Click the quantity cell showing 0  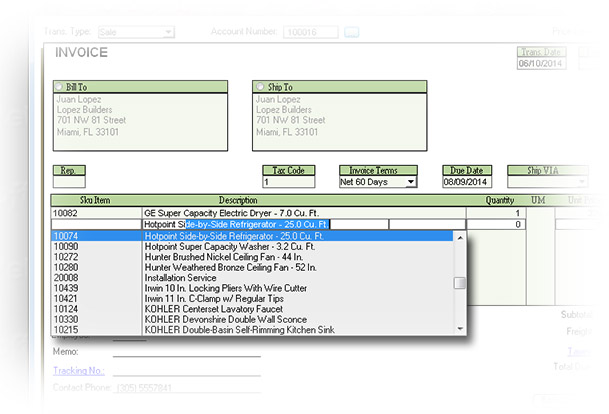(x=496, y=224)
